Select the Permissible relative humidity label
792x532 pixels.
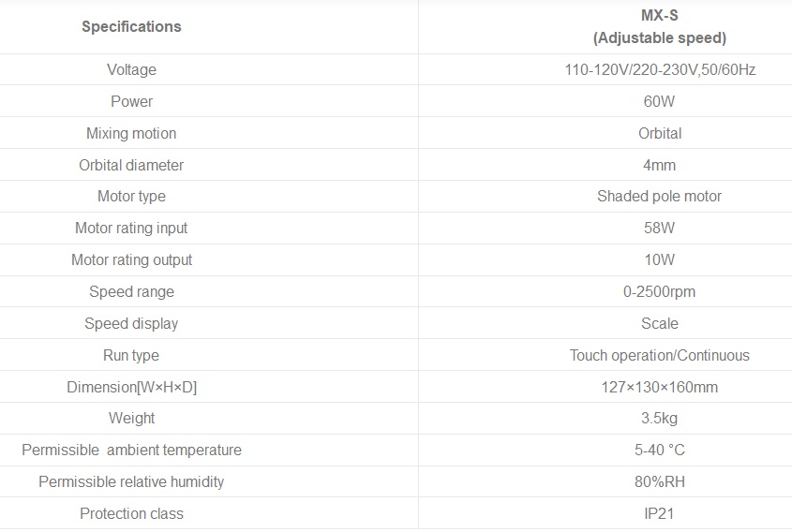pyautogui.click(x=131, y=482)
